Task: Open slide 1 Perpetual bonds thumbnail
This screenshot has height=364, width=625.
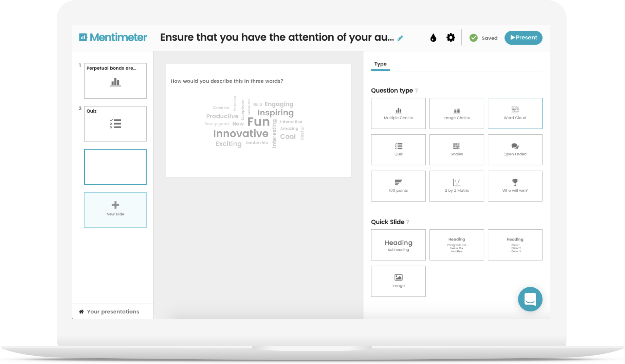Action: coord(115,81)
